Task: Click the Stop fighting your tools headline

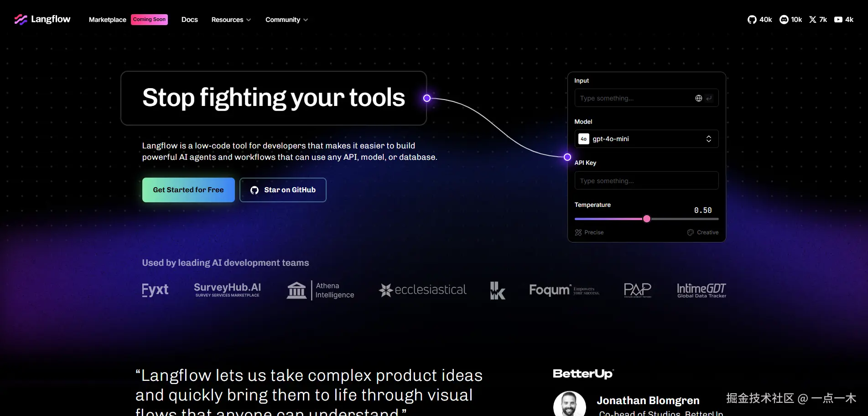Action: (274, 98)
